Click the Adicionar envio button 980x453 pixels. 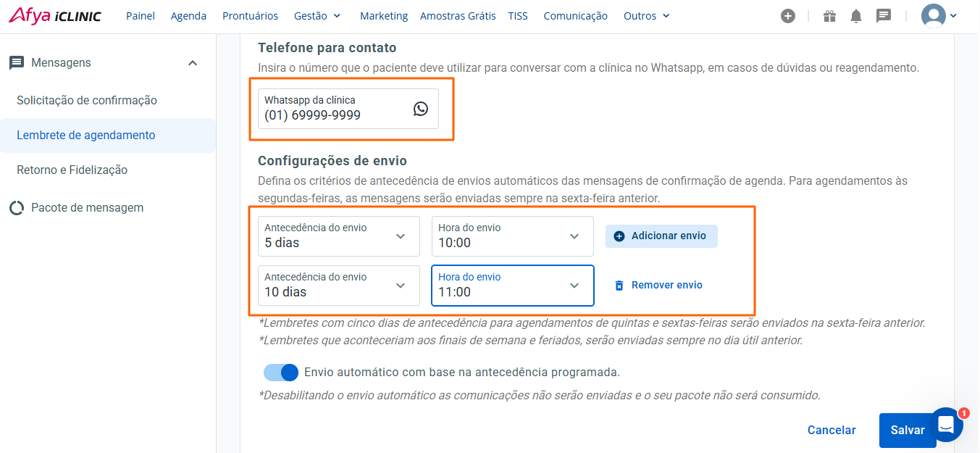click(x=661, y=236)
